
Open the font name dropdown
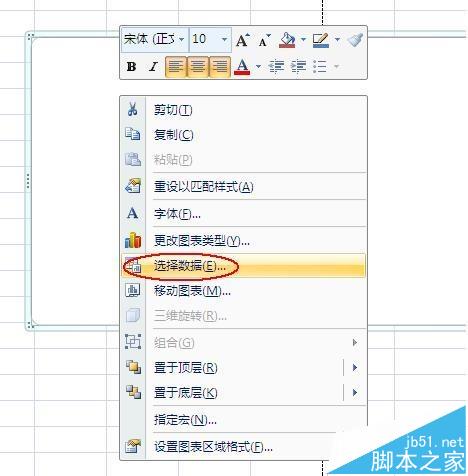[182, 40]
